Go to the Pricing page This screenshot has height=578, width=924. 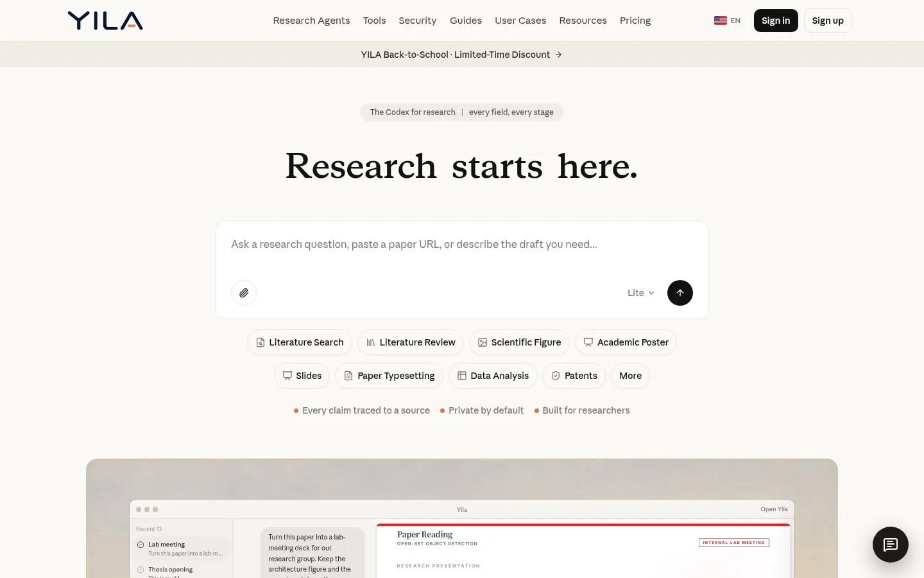click(635, 21)
